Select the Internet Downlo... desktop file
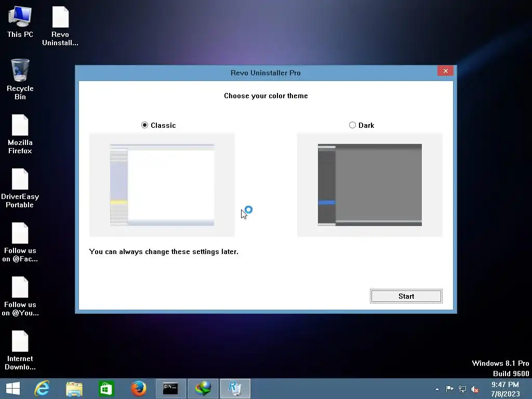The height and width of the screenshot is (399, 532). tap(20, 350)
